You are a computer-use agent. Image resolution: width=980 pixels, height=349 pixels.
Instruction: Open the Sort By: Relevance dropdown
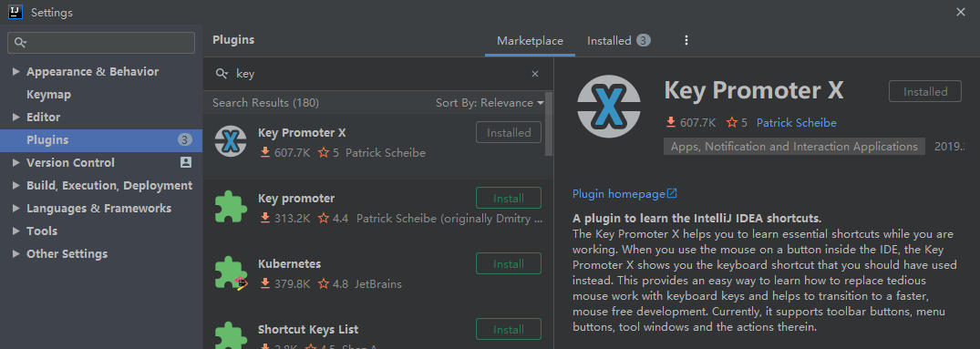[x=490, y=103]
